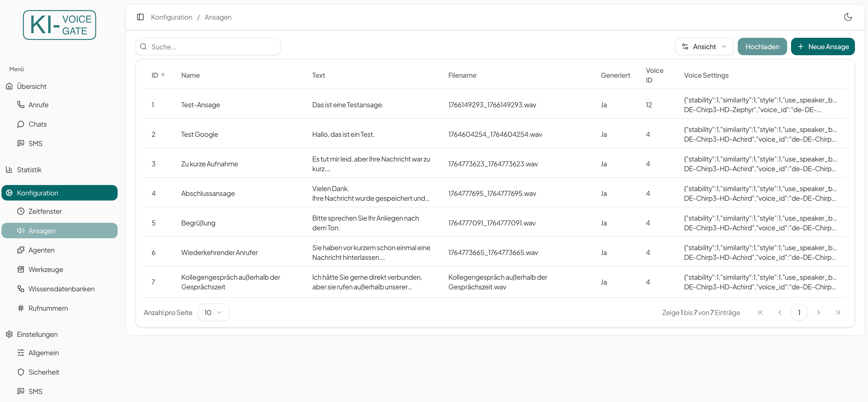Click the Statistik chart icon
This screenshot has width=868, height=402.
[x=9, y=170]
